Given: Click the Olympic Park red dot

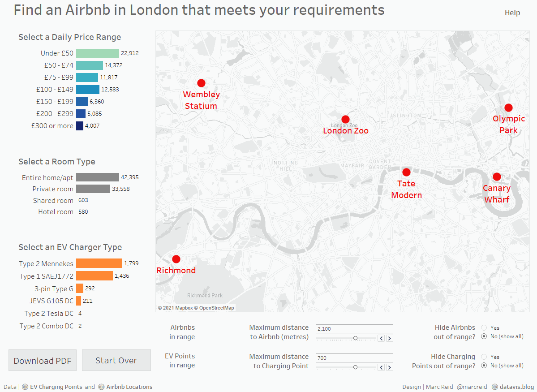Looking at the screenshot, I should (508, 108).
